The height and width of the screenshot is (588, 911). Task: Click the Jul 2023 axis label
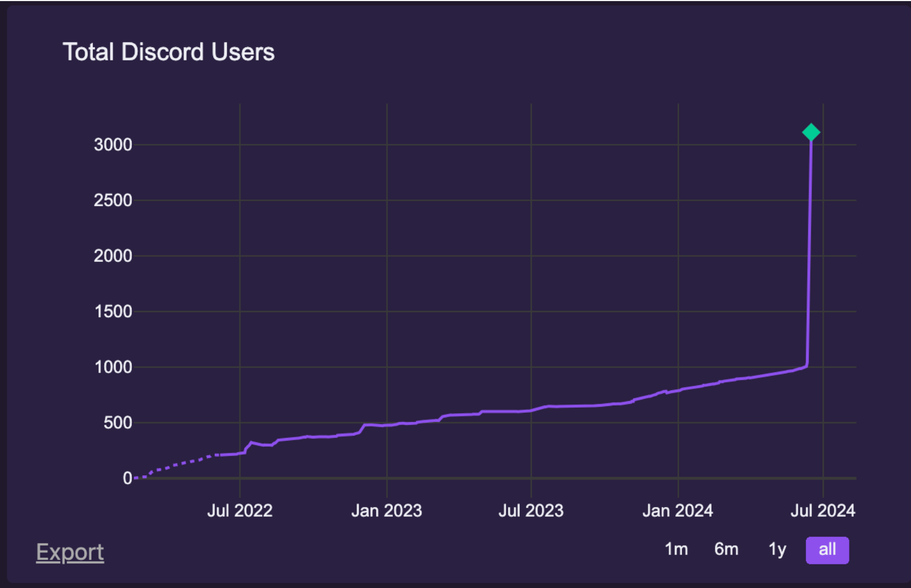(x=531, y=511)
